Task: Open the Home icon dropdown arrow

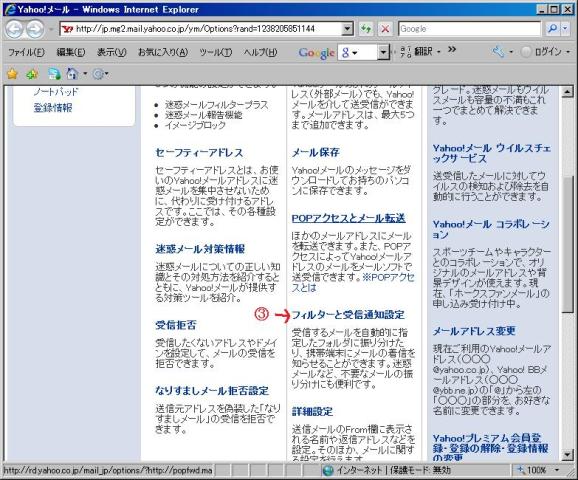Action: tap(85, 74)
